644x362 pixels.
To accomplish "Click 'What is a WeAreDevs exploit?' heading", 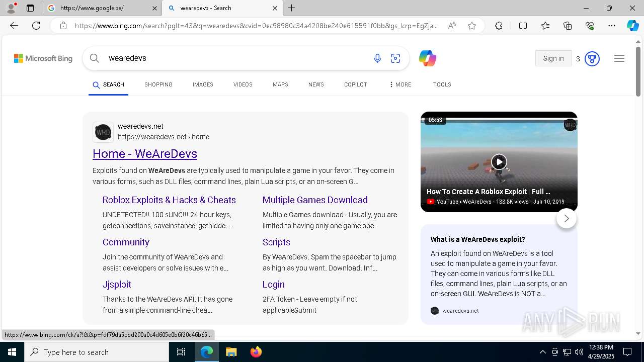I will 478,239.
